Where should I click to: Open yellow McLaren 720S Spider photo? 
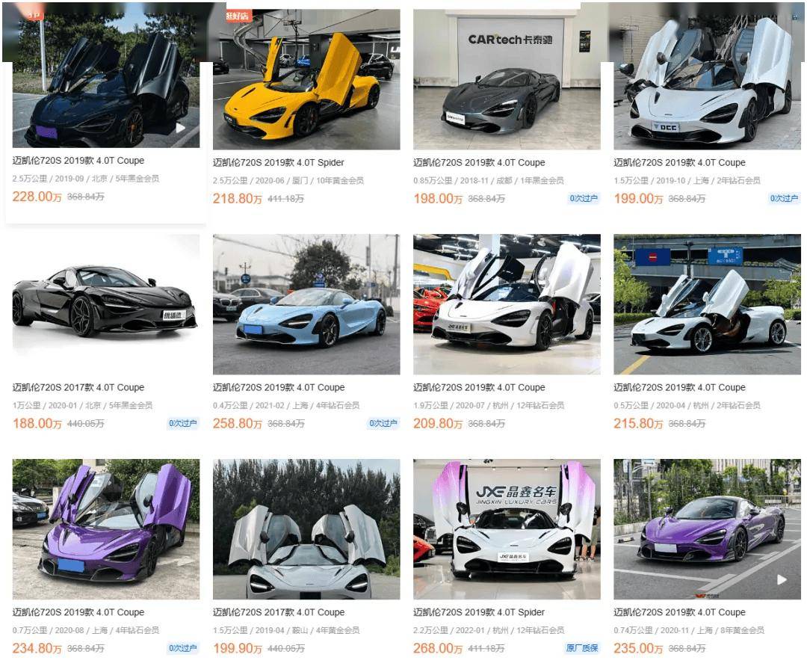pos(306,80)
